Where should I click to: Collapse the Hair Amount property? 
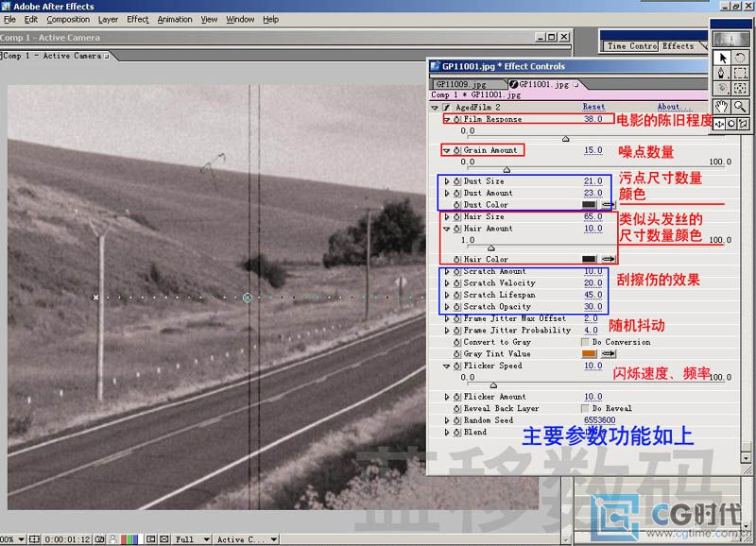point(446,229)
